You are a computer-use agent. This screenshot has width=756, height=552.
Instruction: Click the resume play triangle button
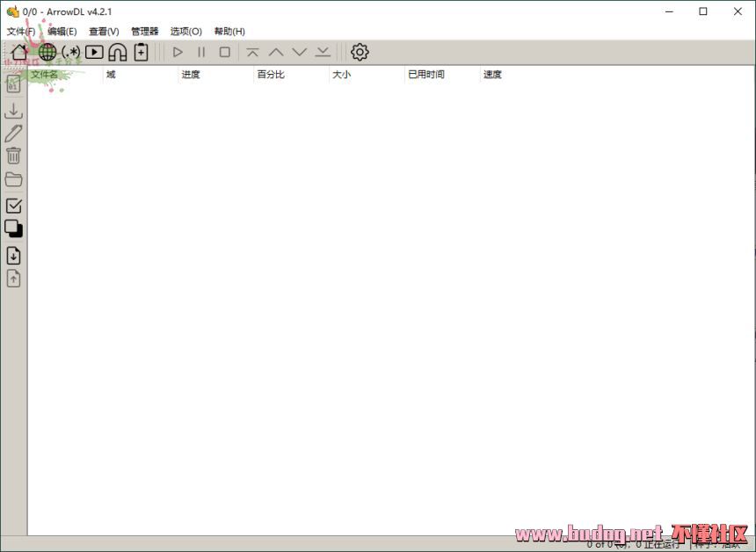point(178,52)
